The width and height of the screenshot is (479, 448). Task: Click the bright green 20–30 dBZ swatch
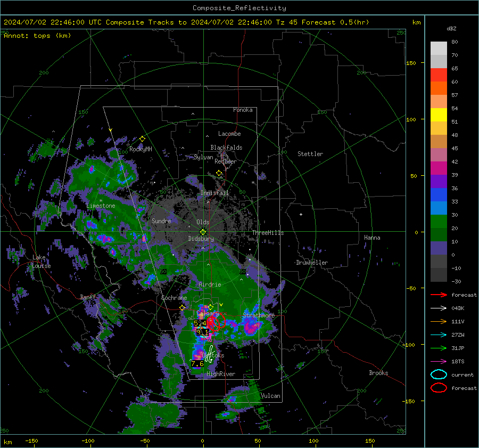click(439, 222)
